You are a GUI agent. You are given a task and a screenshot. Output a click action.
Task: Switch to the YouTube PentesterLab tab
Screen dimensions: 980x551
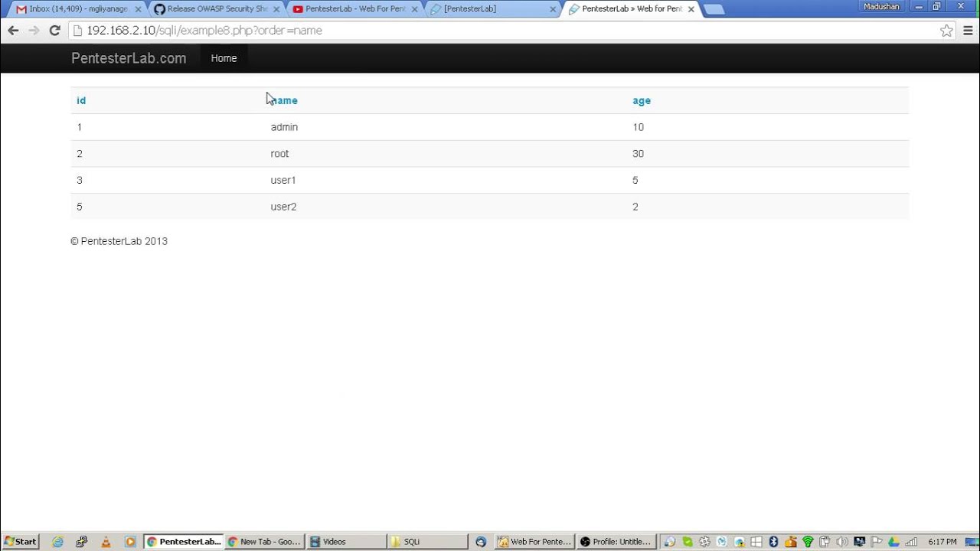pos(356,9)
